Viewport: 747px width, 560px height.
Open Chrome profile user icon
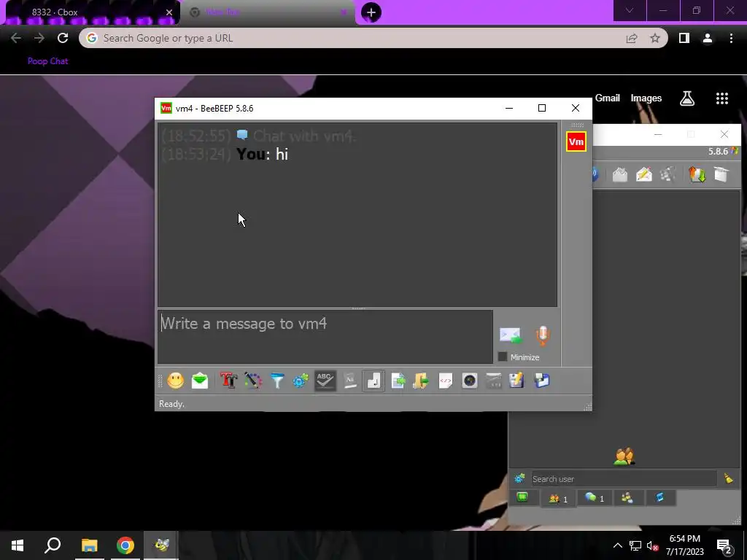[708, 38]
